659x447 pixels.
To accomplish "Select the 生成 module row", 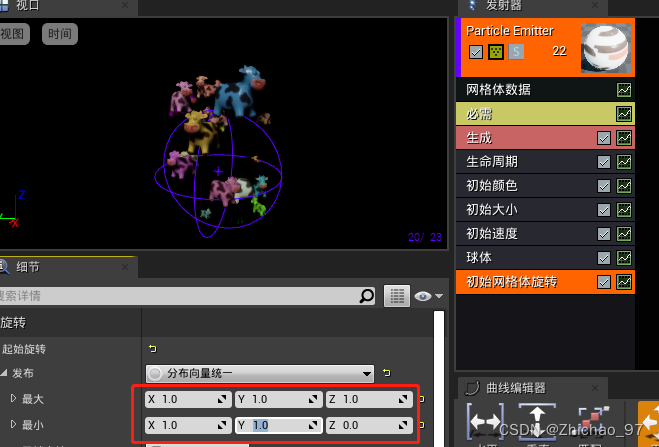I will point(545,138).
